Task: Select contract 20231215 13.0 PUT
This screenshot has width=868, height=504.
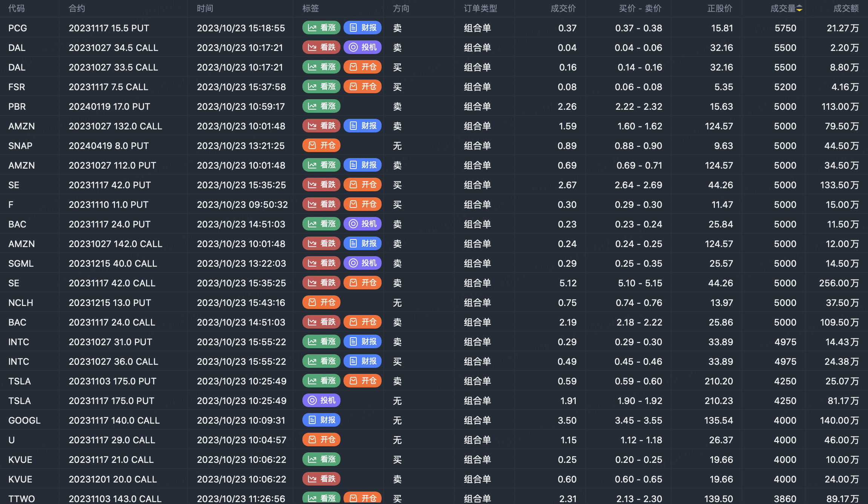Action: [110, 303]
